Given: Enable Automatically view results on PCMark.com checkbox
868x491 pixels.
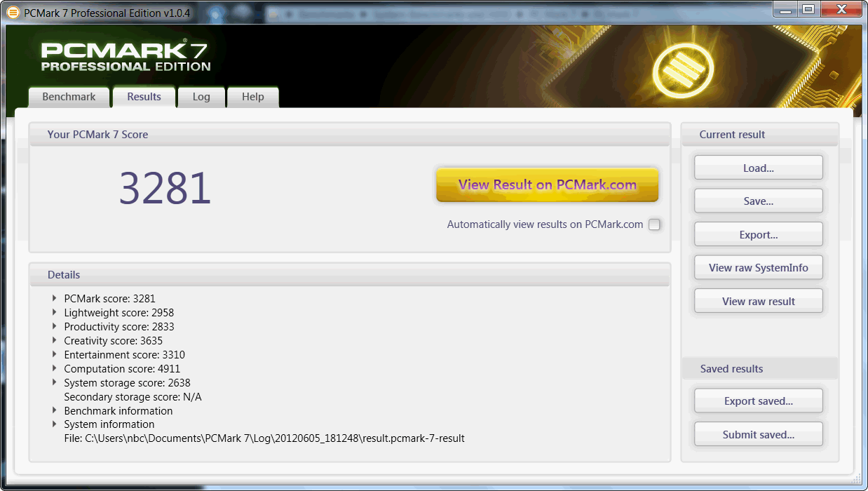Looking at the screenshot, I should click(654, 224).
